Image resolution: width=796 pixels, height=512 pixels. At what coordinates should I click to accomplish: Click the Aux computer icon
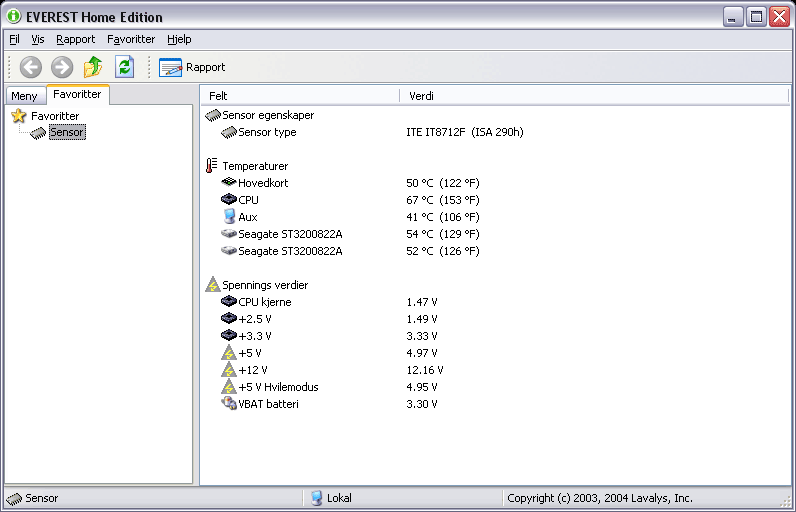(229, 217)
